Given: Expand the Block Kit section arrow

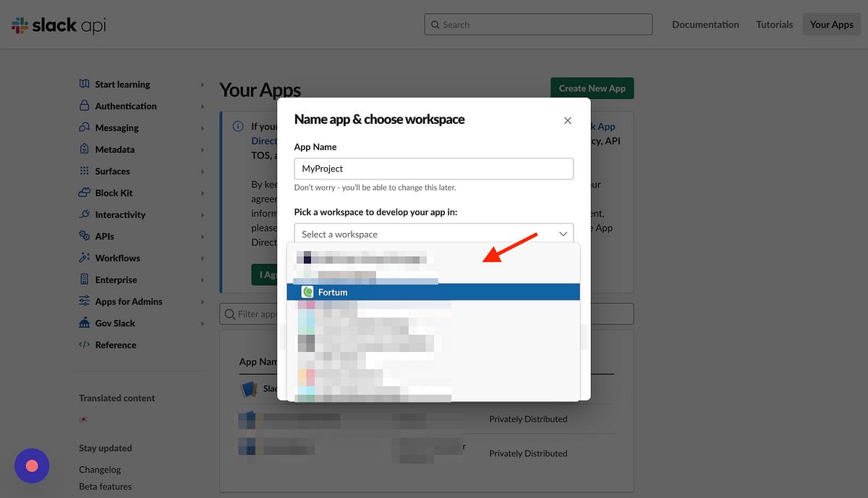Looking at the screenshot, I should [x=203, y=193].
